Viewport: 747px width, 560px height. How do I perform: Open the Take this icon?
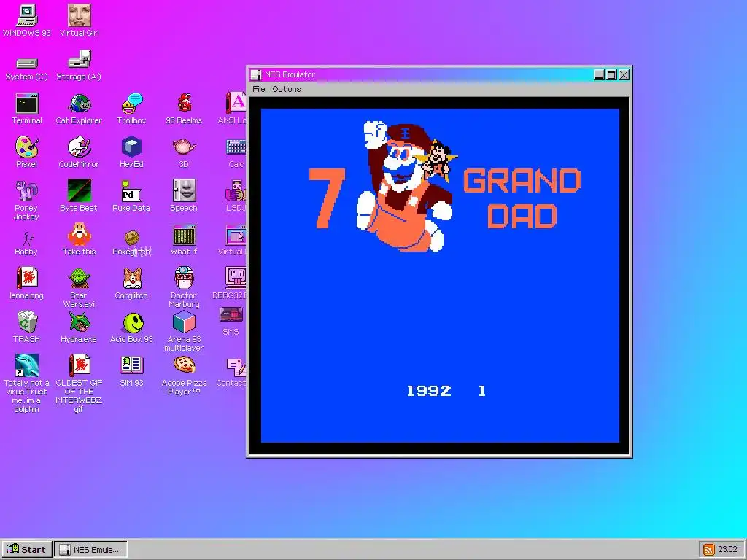pyautogui.click(x=79, y=234)
